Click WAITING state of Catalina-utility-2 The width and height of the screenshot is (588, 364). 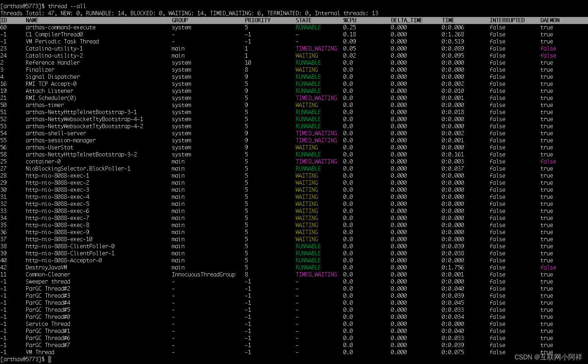pyautogui.click(x=307, y=55)
